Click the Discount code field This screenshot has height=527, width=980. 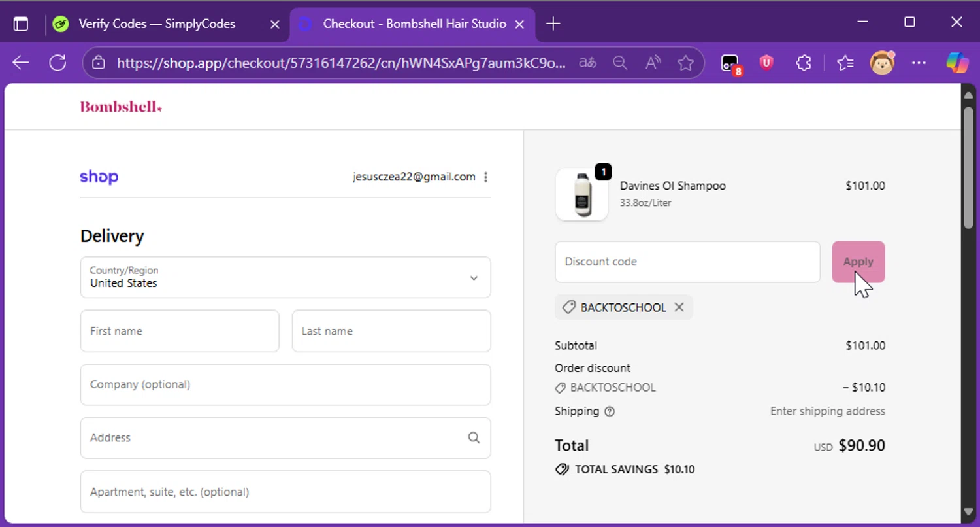[687, 262]
